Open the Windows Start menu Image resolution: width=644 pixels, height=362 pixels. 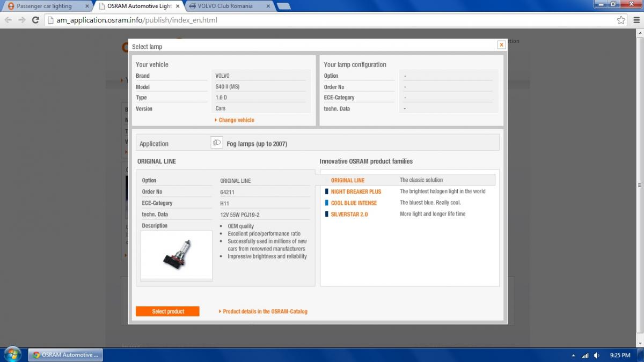[x=12, y=354]
